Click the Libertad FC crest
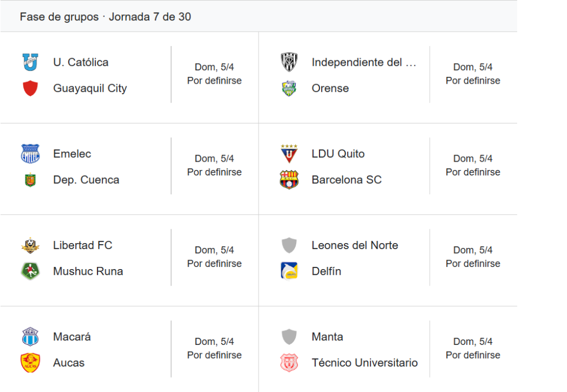 tap(30, 245)
